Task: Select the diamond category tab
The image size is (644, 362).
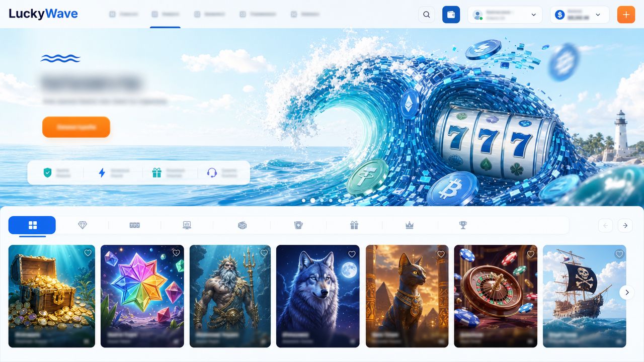Action: [83, 225]
